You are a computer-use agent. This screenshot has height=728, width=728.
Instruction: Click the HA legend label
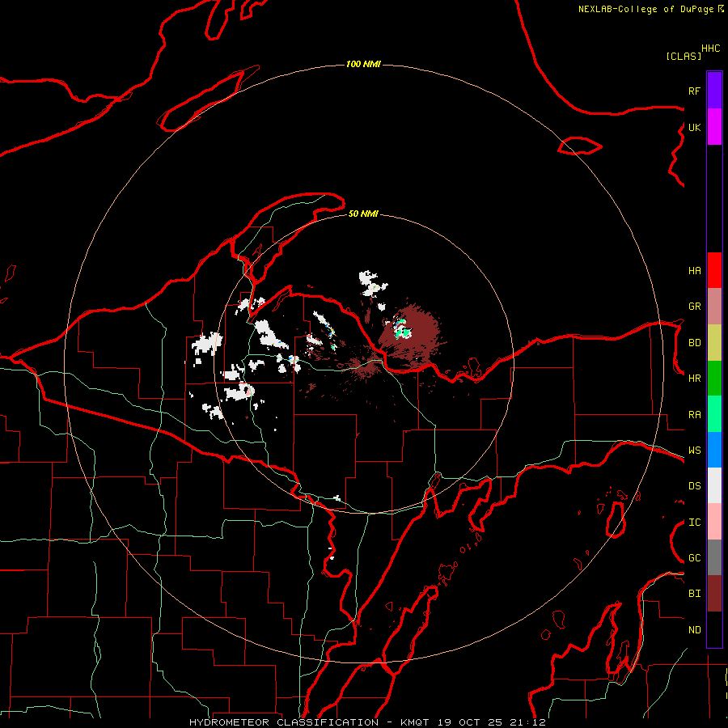click(x=694, y=271)
